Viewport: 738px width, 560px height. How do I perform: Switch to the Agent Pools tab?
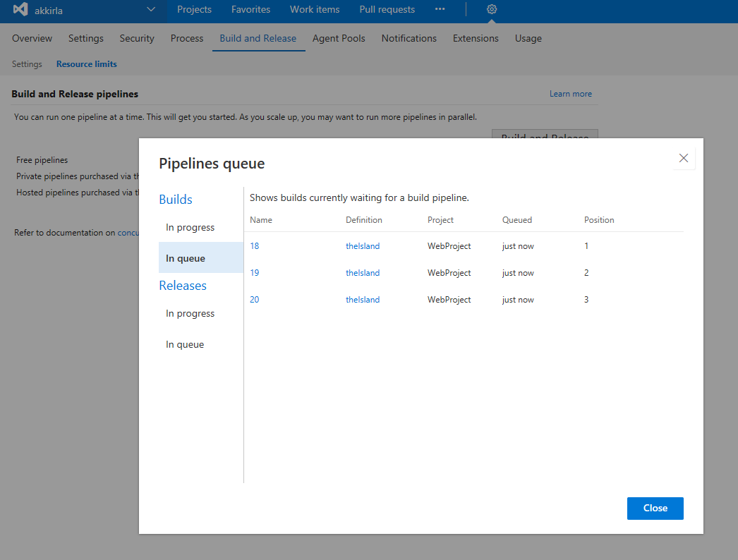click(339, 39)
